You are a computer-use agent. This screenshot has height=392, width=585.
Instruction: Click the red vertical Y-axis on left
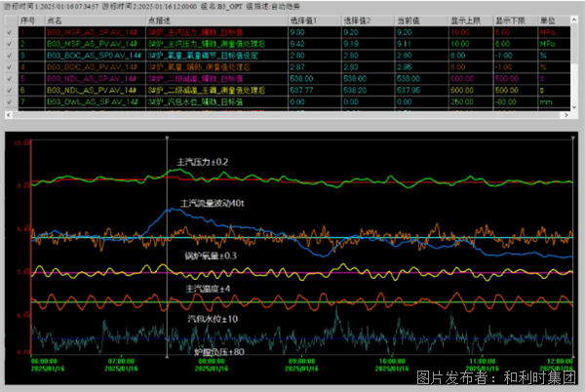(x=30, y=244)
